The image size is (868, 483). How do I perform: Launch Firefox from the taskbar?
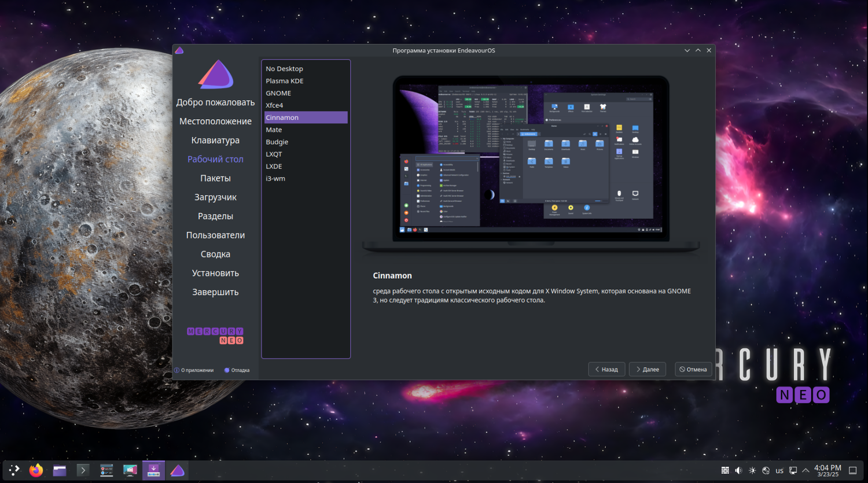pyautogui.click(x=36, y=470)
